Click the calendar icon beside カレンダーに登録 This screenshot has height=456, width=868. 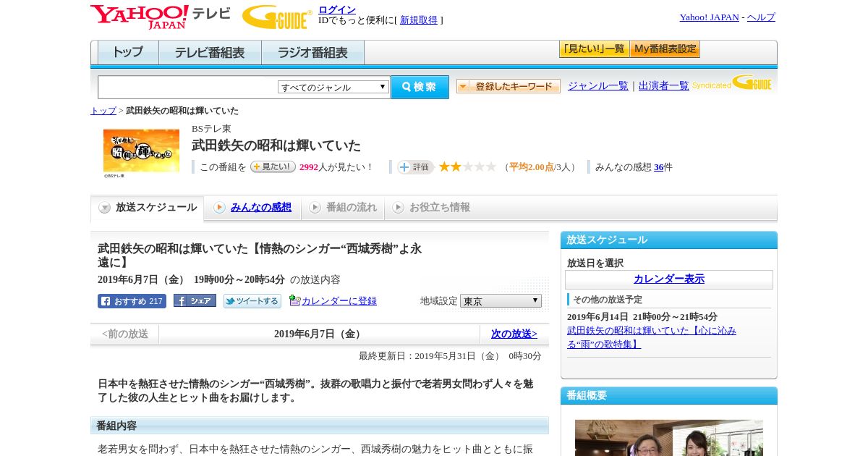coord(294,300)
